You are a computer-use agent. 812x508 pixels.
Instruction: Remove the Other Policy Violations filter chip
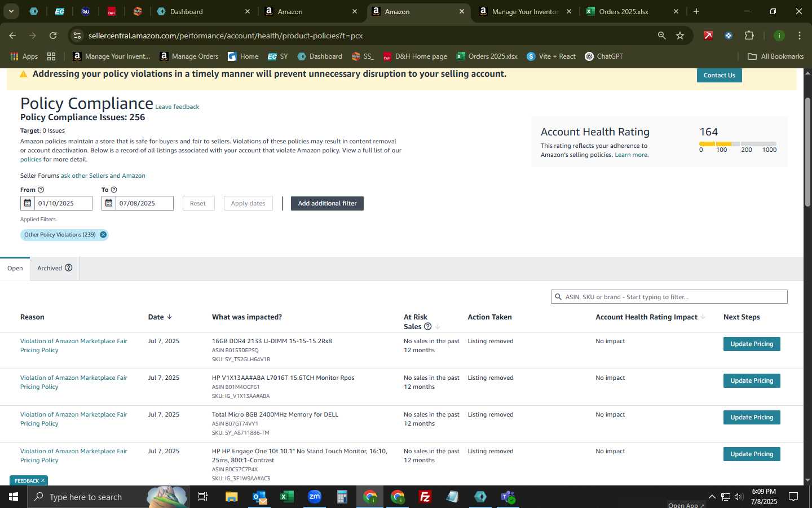(x=103, y=235)
